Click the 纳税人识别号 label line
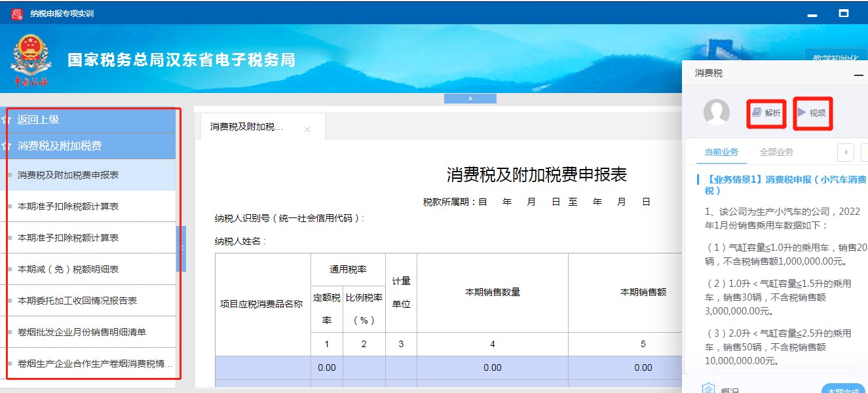Screen dimensions: 868x393 tap(290, 218)
